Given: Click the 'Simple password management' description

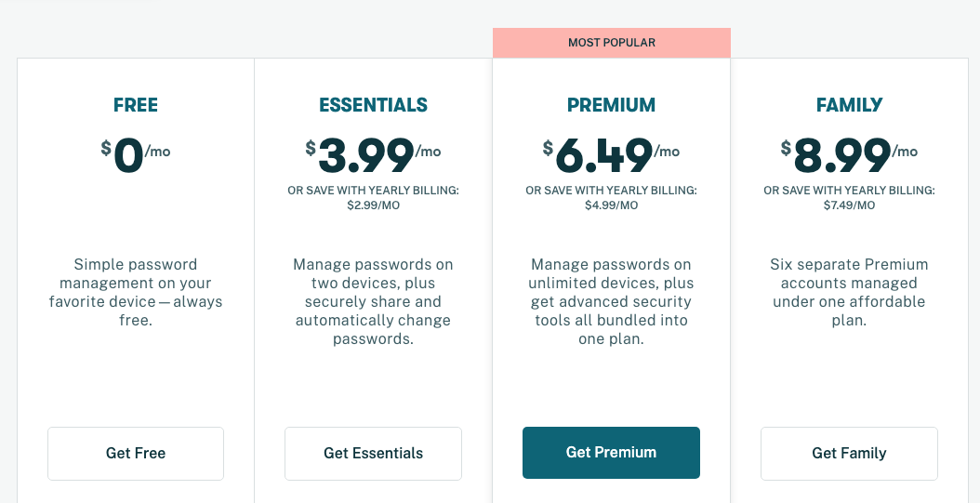Looking at the screenshot, I should tap(136, 292).
